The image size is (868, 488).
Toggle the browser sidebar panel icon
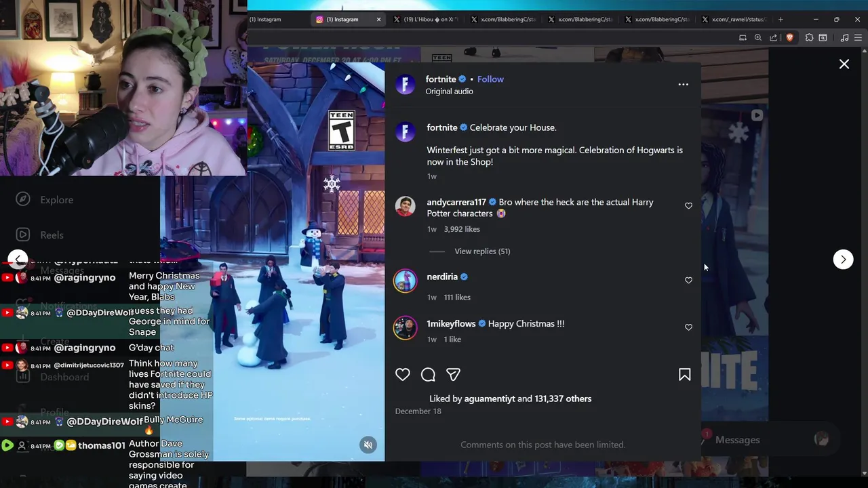(x=823, y=38)
